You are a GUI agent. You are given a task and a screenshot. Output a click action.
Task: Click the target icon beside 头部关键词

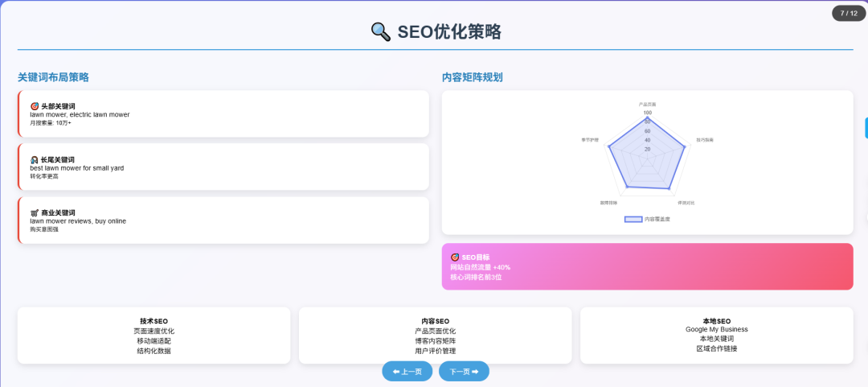[x=35, y=106]
